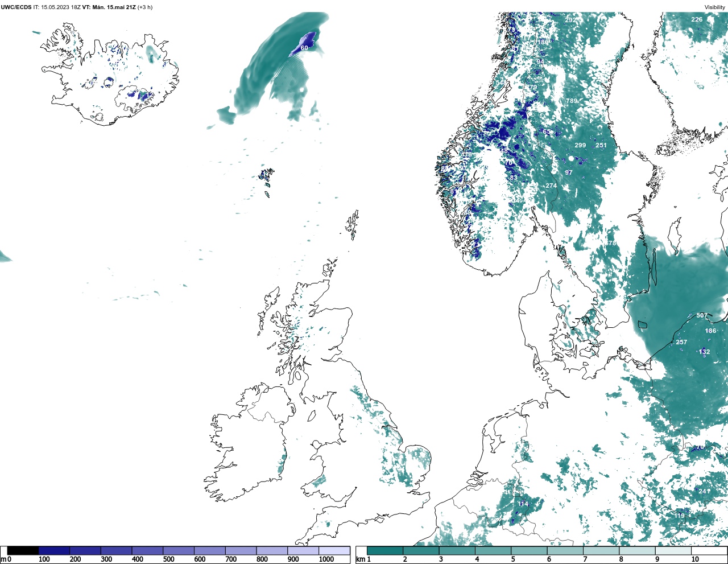
Task: Click the 'm0' scale unit label
Action: point(6,559)
